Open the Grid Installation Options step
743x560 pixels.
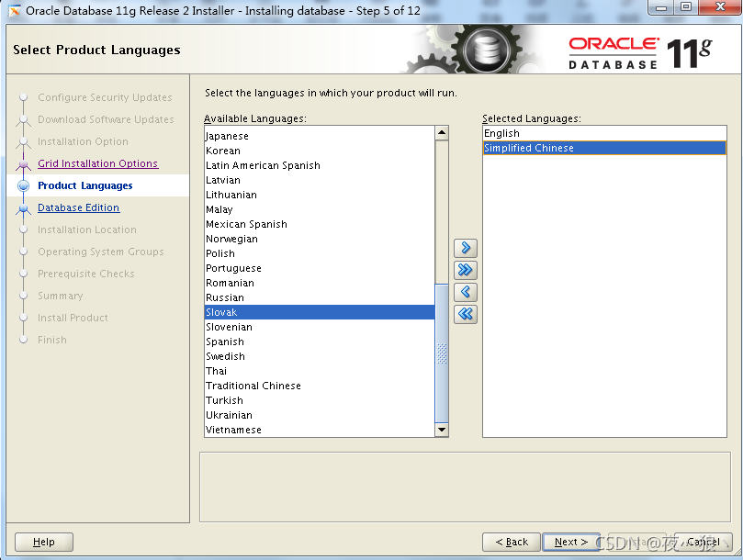coord(97,163)
